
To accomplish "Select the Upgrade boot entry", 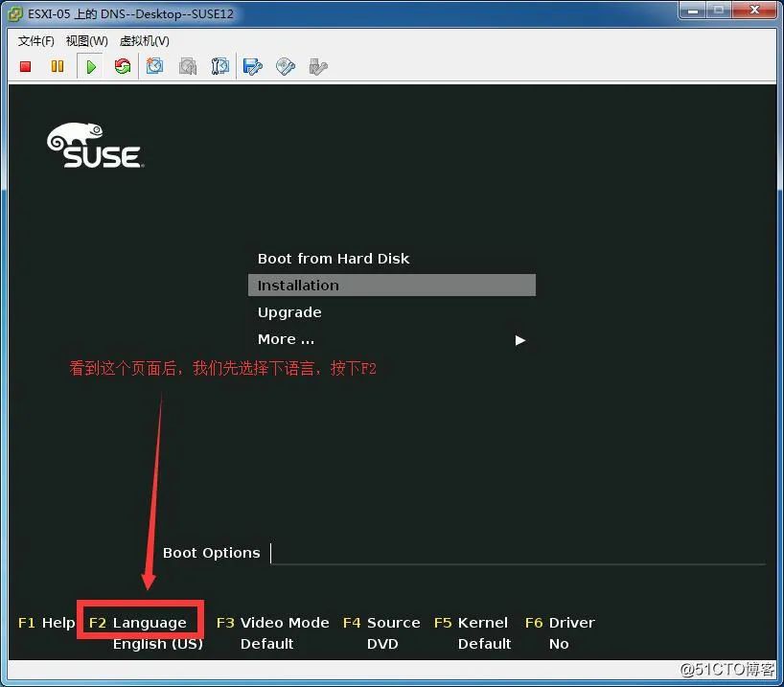I will (289, 311).
